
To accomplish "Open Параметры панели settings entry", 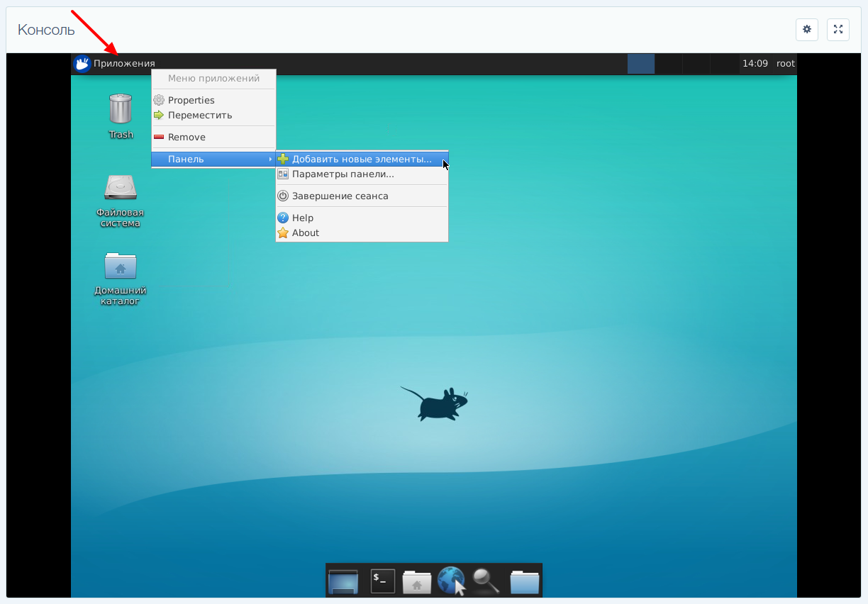I will pos(343,174).
